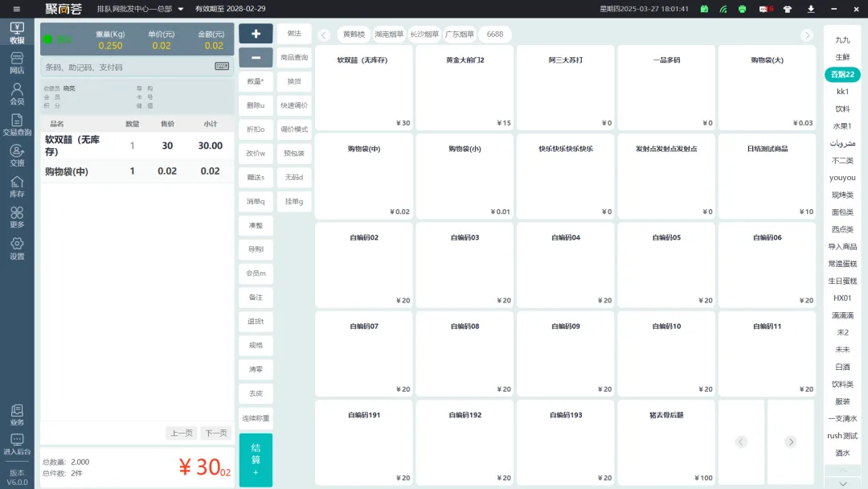Open 设置 settings in the sidebar
The width and height of the screenshot is (868, 489).
pyautogui.click(x=16, y=249)
